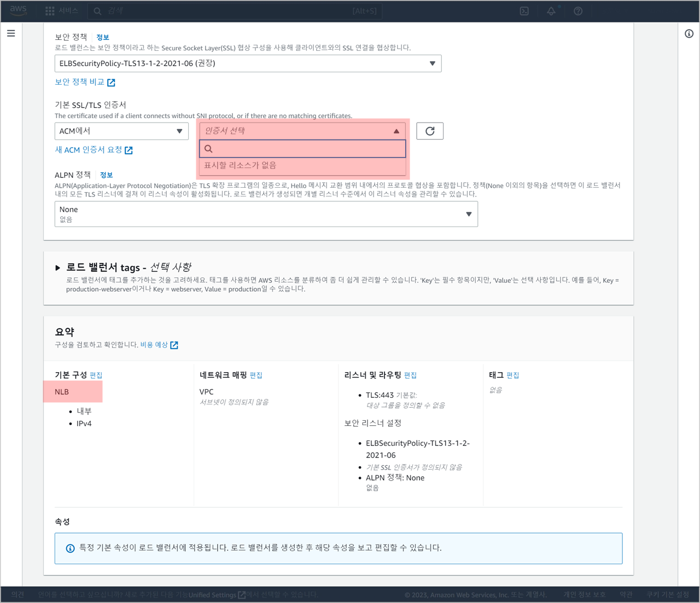Expand the left hamburger navigation menu
Viewport: 700px width, 603px height.
point(11,33)
